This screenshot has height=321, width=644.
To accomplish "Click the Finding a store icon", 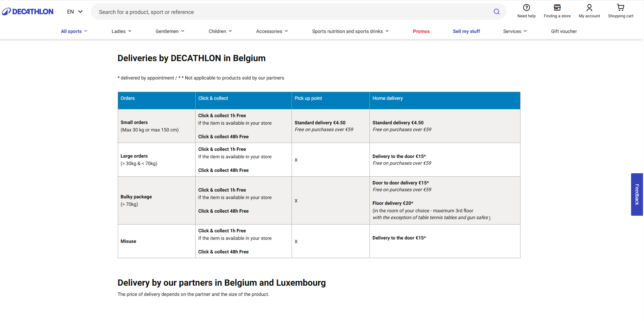I will (x=557, y=7).
